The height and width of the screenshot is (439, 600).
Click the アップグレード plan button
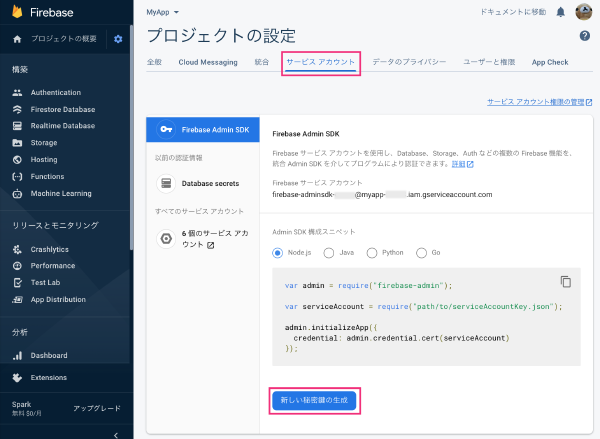(x=97, y=408)
